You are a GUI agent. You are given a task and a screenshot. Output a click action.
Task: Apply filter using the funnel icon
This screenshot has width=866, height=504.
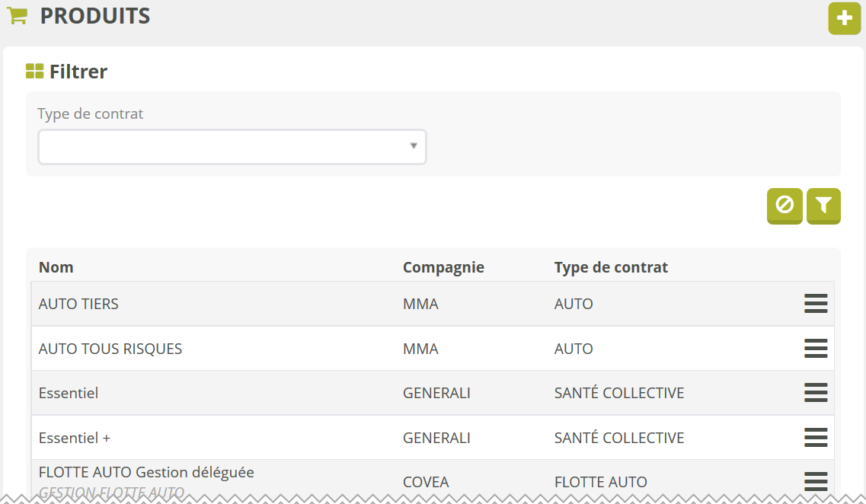click(x=823, y=206)
